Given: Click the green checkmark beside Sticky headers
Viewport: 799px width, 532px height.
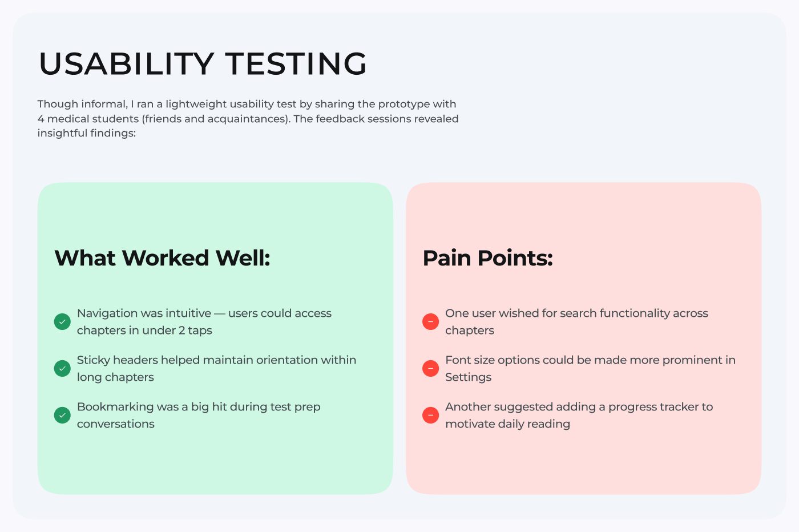Looking at the screenshot, I should [x=62, y=369].
